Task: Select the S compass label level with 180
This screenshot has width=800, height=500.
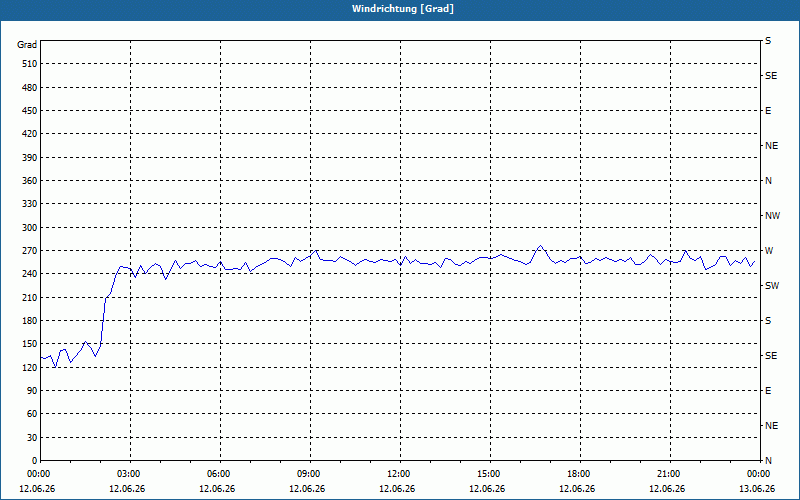Action: click(x=768, y=321)
